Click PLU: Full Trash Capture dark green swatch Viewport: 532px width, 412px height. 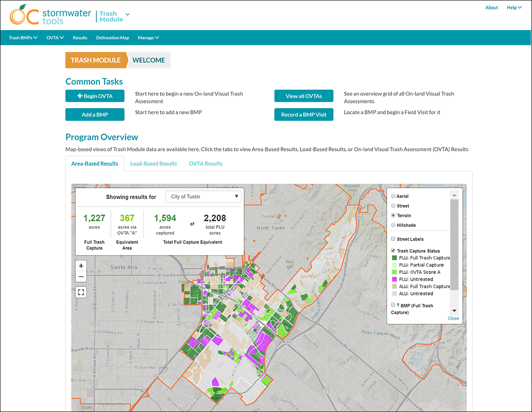[x=394, y=258]
